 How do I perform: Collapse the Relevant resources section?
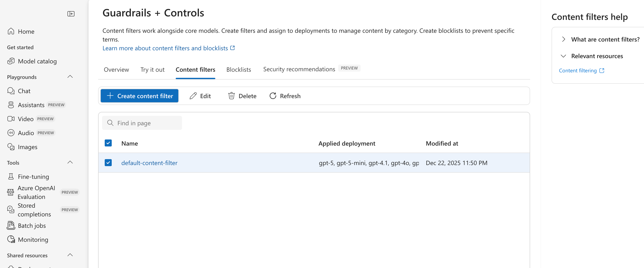click(563, 56)
